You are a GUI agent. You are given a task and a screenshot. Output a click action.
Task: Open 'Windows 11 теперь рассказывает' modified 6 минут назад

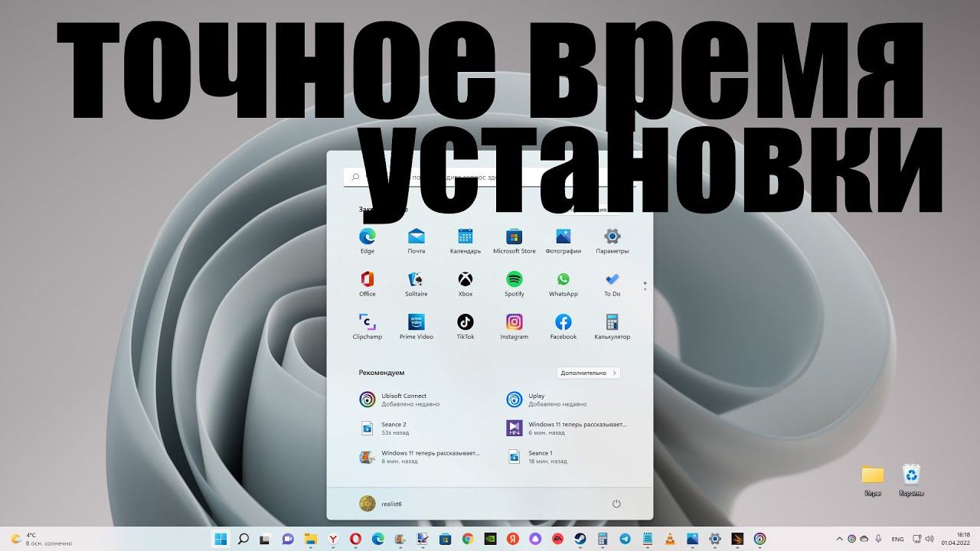(420, 457)
